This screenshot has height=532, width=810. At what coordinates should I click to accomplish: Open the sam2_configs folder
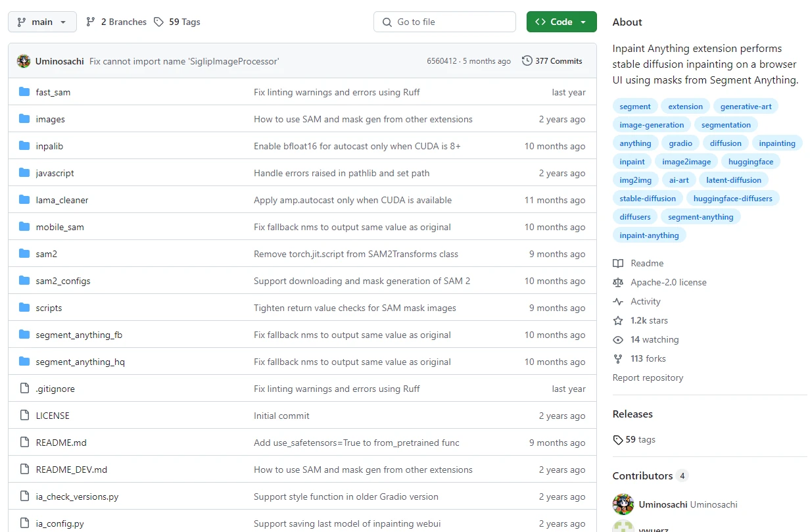pos(63,281)
